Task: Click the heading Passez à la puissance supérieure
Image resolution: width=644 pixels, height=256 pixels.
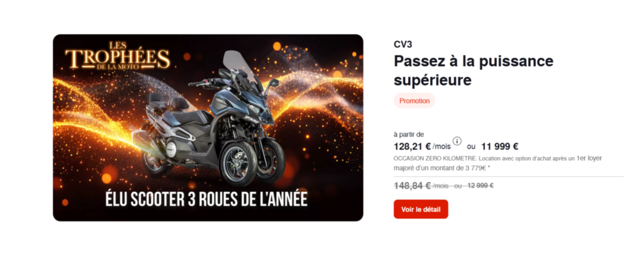Action: pyautogui.click(x=474, y=70)
